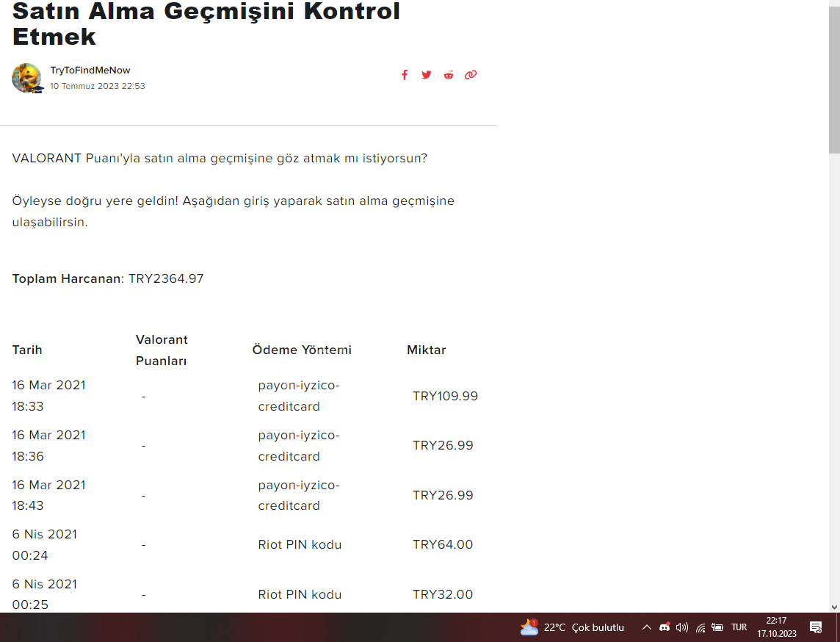
Task: Select the TRY26.99 amount in 18:43 row
Action: click(x=443, y=495)
